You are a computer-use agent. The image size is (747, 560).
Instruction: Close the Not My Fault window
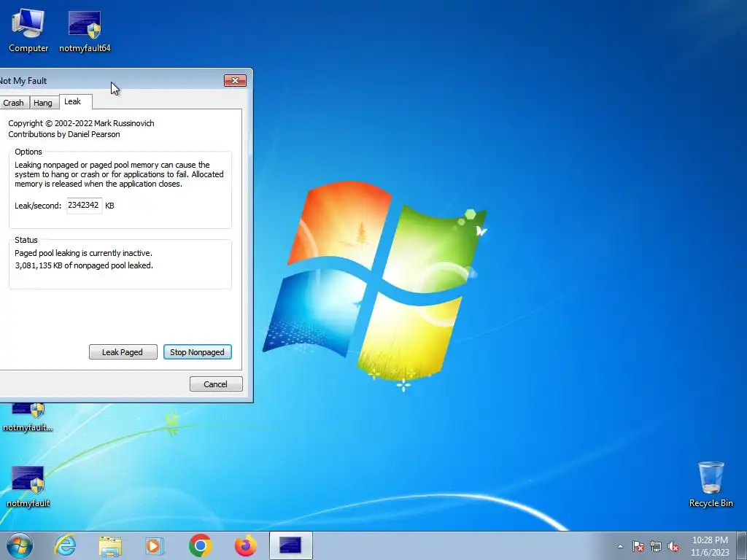click(235, 80)
